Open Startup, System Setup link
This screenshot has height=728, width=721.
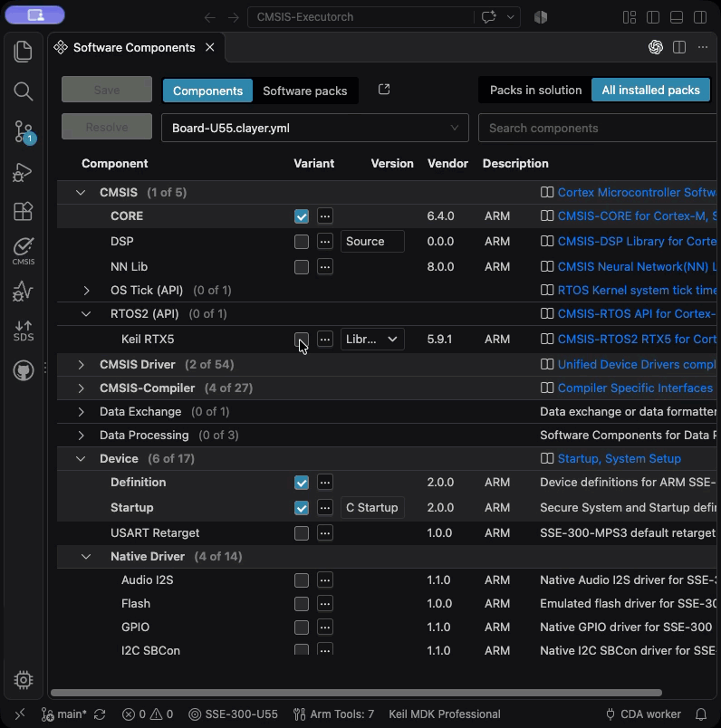[x=620, y=459]
